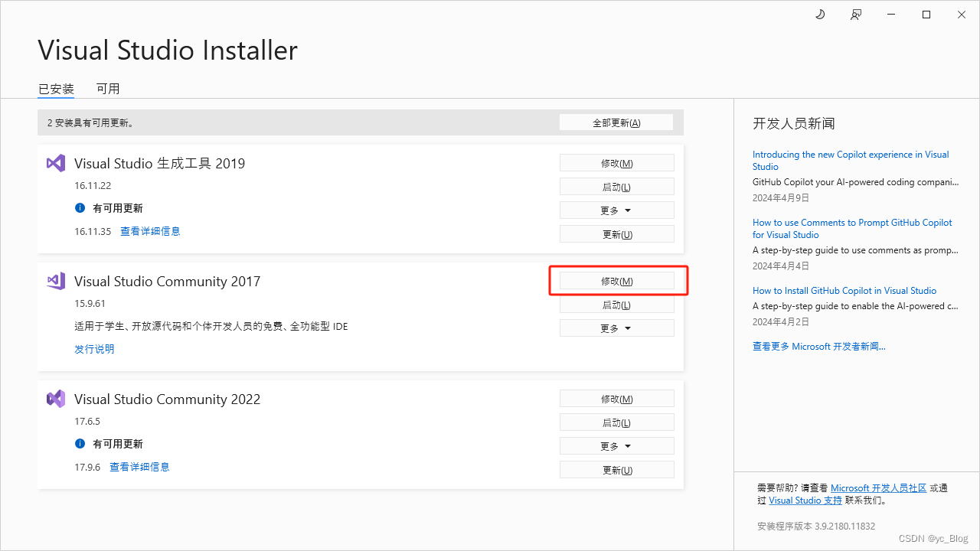980x551 pixels.
Task: Switch to the 已安装 tab
Action: pyautogui.click(x=56, y=89)
